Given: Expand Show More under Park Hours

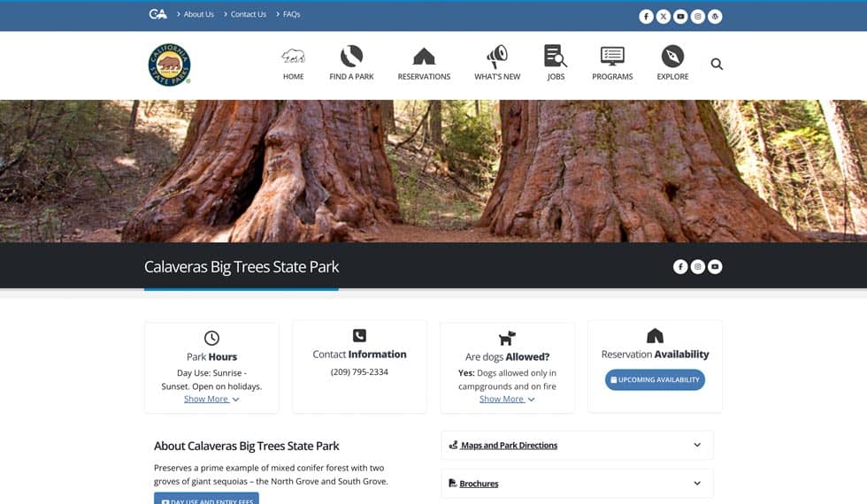Looking at the screenshot, I should [211, 399].
